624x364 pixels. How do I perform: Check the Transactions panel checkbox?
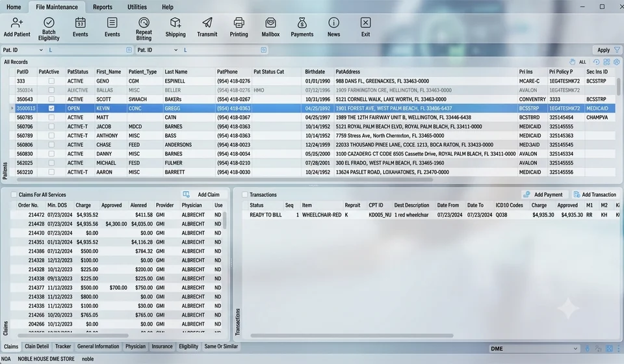(x=245, y=194)
